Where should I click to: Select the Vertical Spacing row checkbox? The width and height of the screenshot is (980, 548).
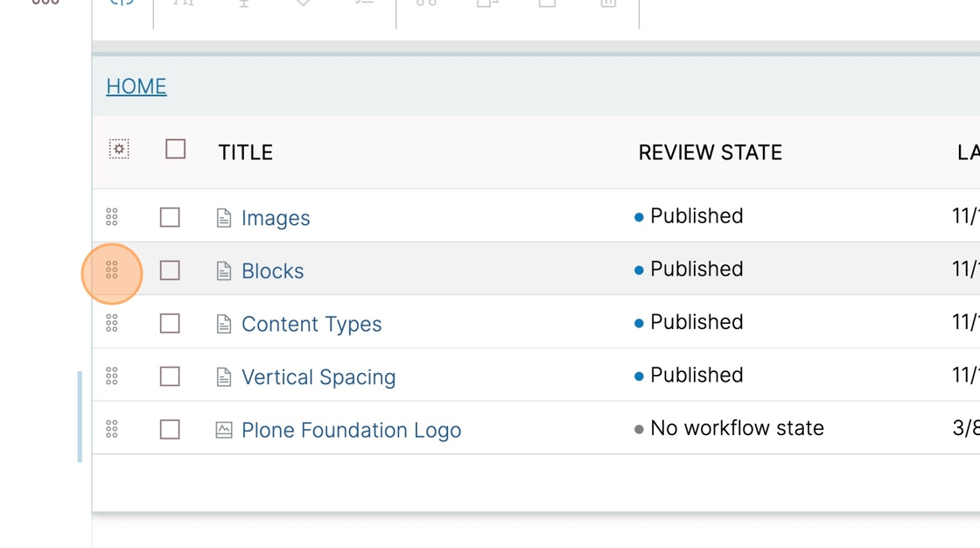tap(170, 376)
